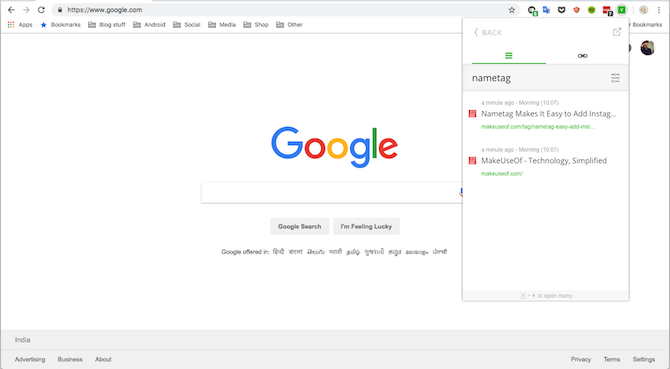This screenshot has height=369, width=670.
Task: Open the Chrome profile avatar in toolbar
Action: 644,10
